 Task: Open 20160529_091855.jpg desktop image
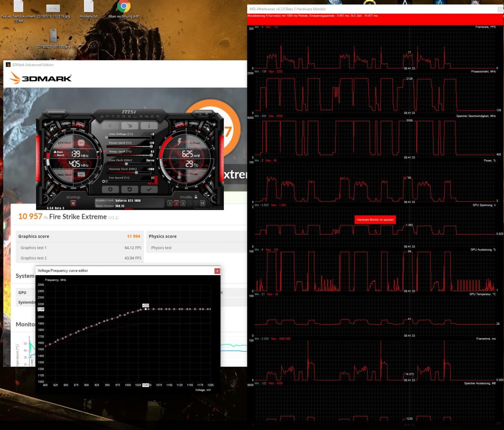pos(53,39)
